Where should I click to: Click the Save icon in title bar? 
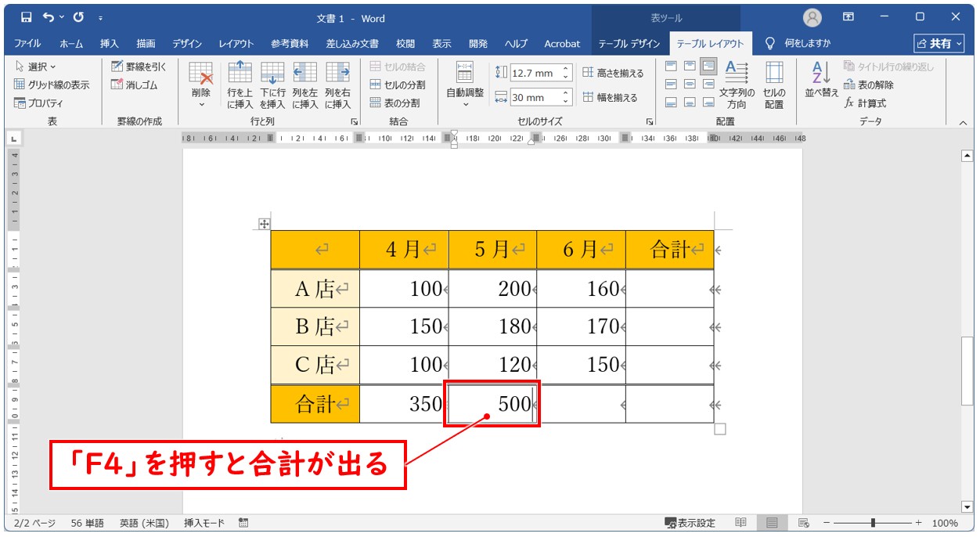coord(27,17)
